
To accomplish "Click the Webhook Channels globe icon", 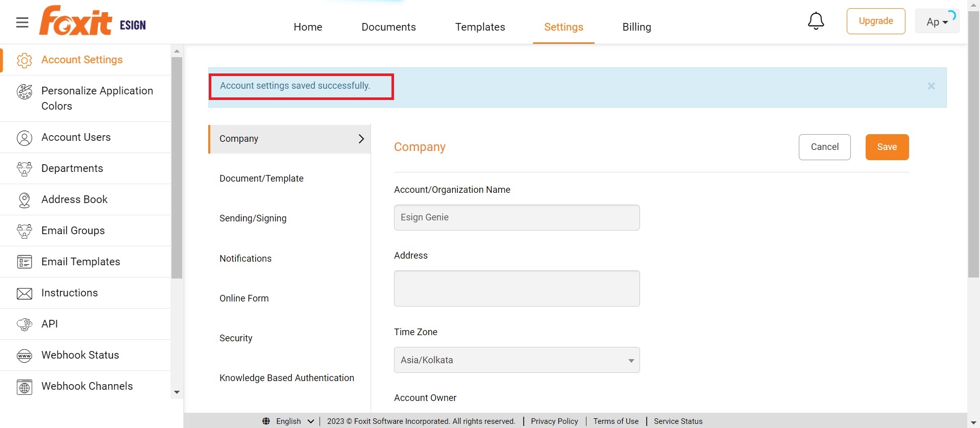I will point(24,387).
